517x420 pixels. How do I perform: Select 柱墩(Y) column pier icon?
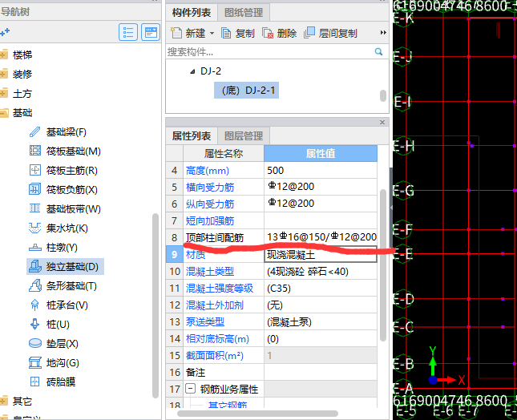point(34,247)
